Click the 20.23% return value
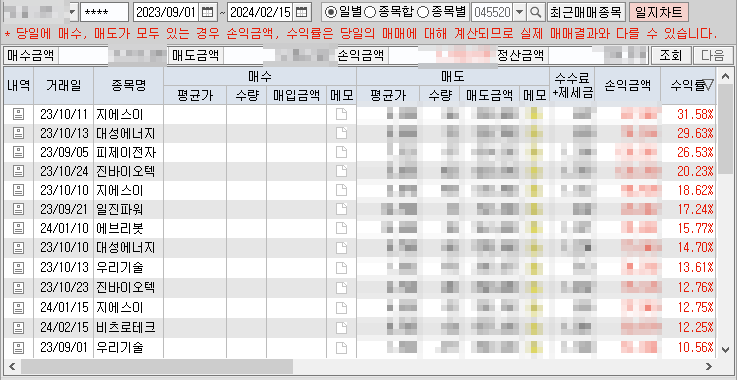The image size is (737, 380). coord(695,172)
